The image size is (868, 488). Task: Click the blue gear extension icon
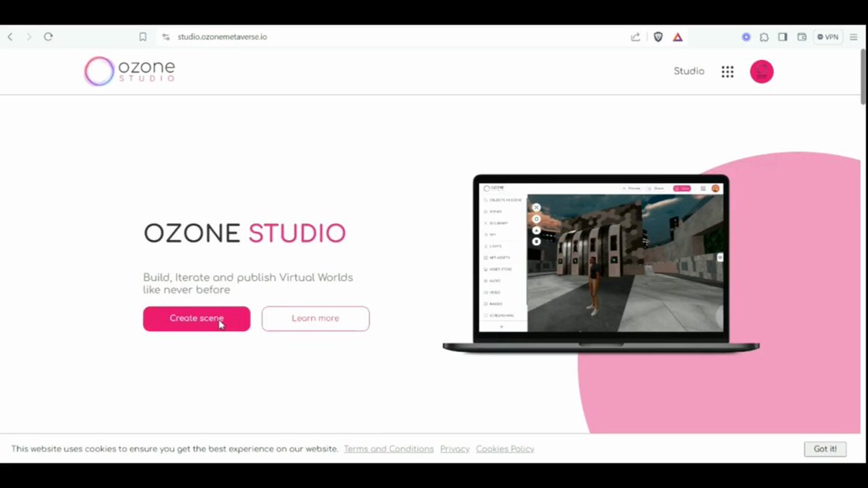point(746,37)
